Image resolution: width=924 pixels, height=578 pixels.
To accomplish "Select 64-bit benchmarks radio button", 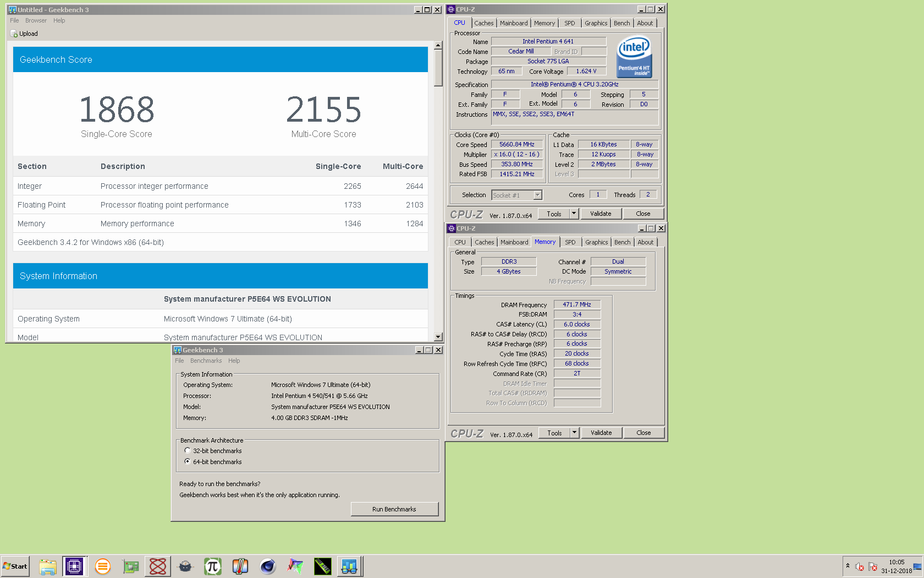I will click(188, 461).
